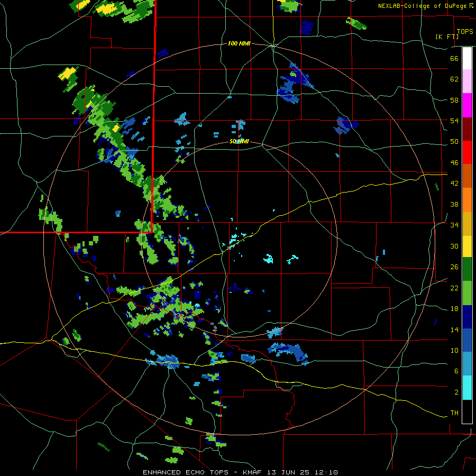
Task: Click the black TH swatch at legend bottom
Action: coord(467,411)
